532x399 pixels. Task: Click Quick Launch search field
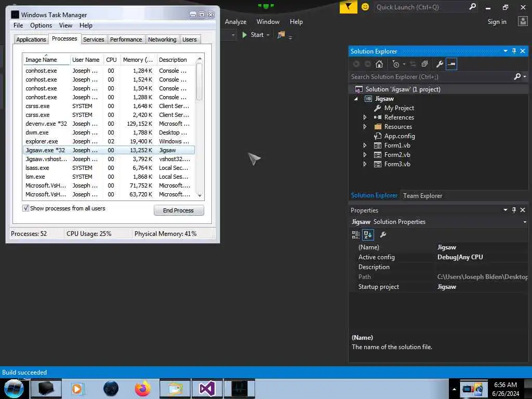pos(421,7)
